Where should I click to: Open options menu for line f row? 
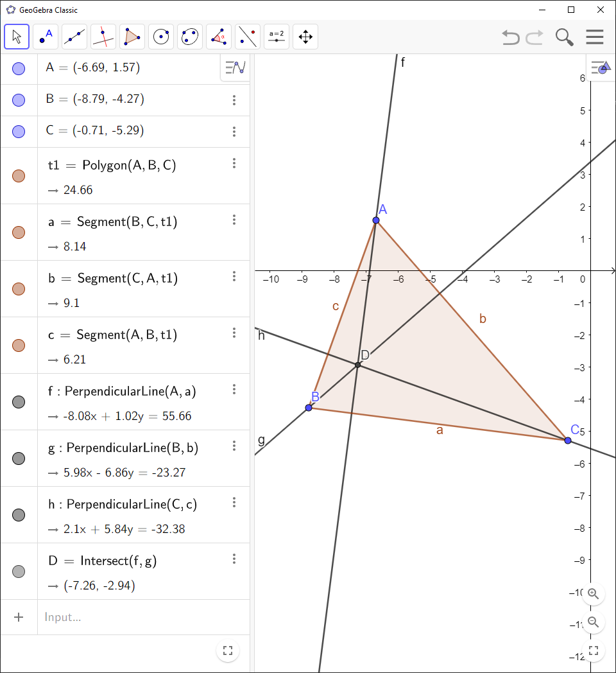tap(234, 389)
